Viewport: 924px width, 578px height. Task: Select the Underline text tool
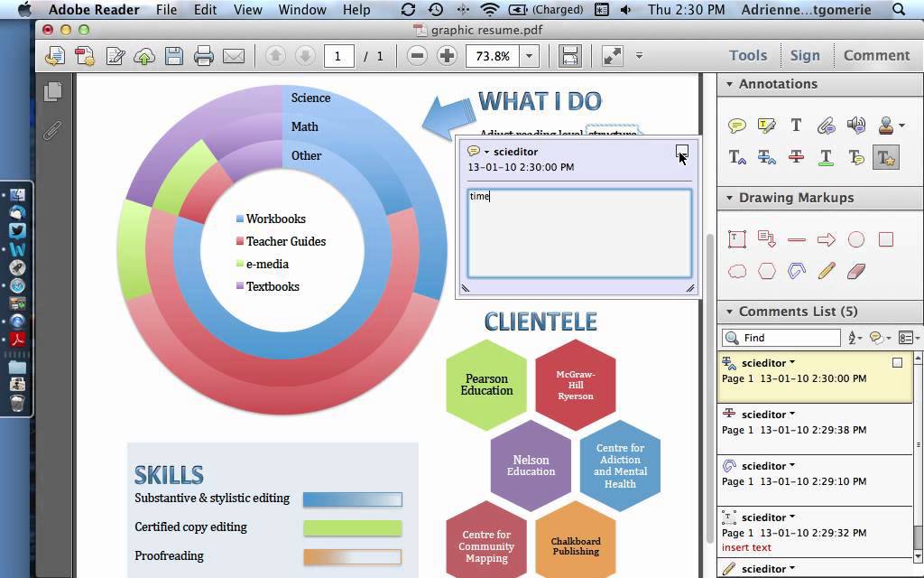tap(827, 157)
